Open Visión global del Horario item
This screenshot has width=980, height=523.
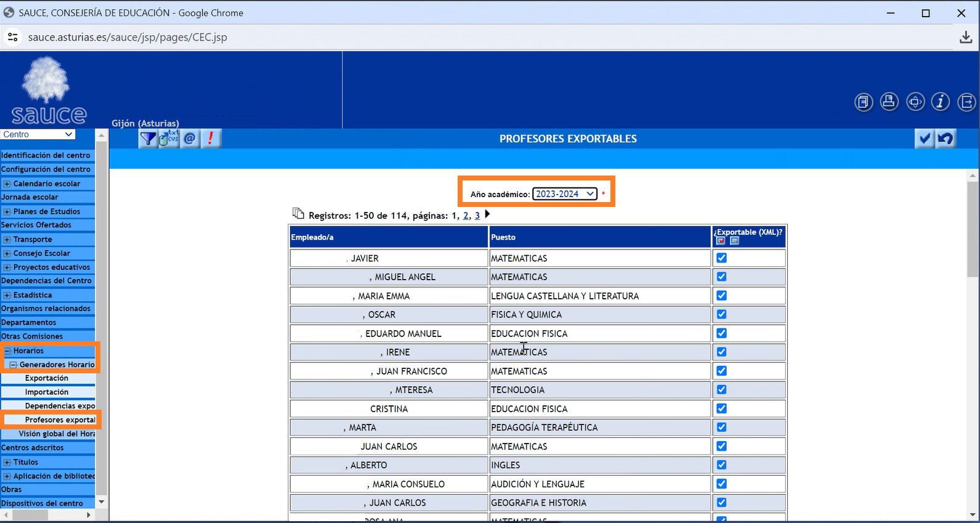tap(57, 434)
